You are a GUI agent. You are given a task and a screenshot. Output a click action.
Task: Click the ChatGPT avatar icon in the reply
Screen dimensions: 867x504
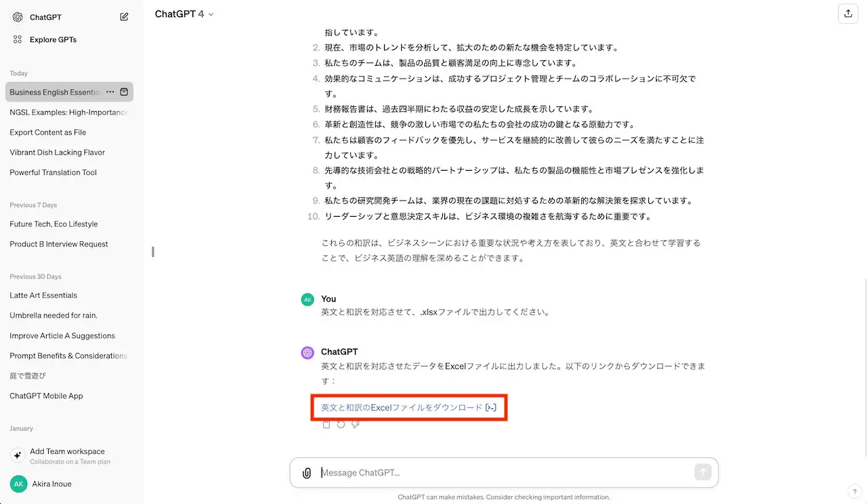tap(308, 352)
